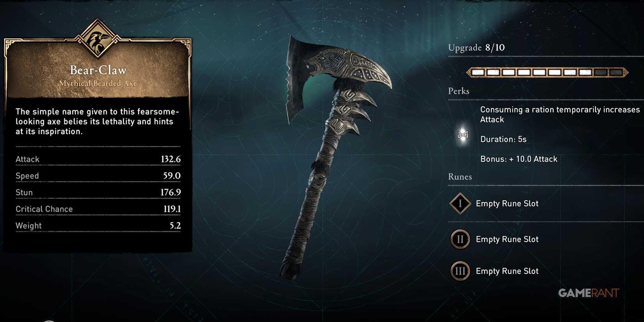Click the first filled upgrade bar segment
This screenshot has height=322, width=644.
[x=478, y=72]
